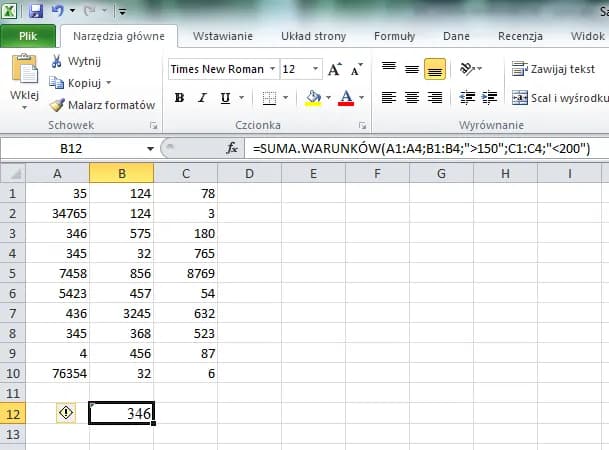Image resolution: width=609 pixels, height=450 pixels.
Task: Toggle italic formatting
Action: (x=202, y=98)
